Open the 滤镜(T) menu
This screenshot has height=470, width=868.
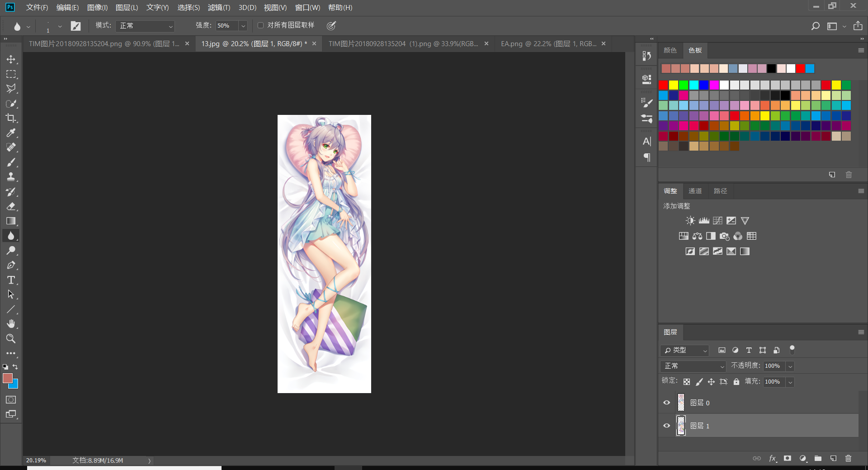219,8
